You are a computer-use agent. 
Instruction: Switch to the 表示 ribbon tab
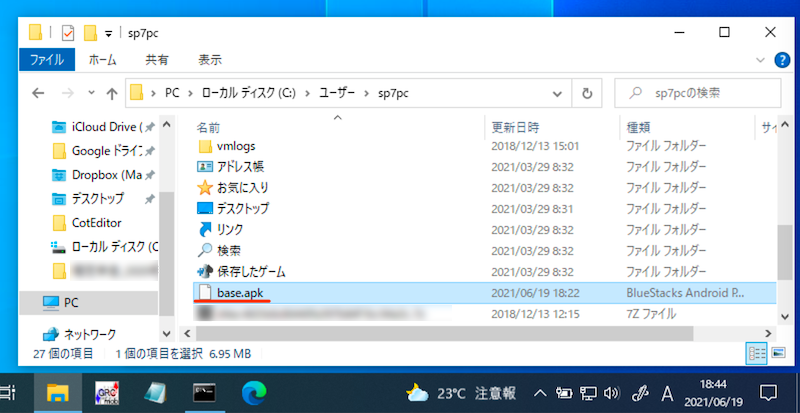(x=210, y=60)
